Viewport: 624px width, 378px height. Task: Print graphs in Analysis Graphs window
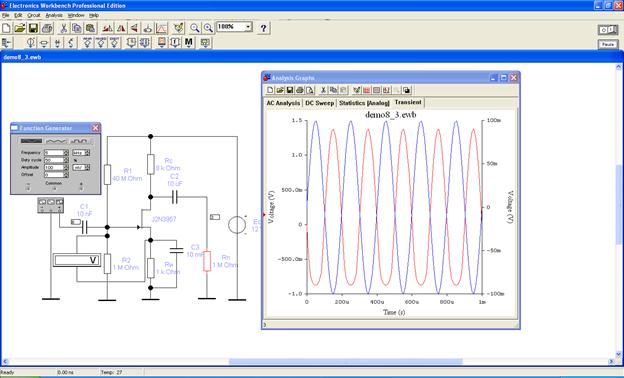[300, 90]
